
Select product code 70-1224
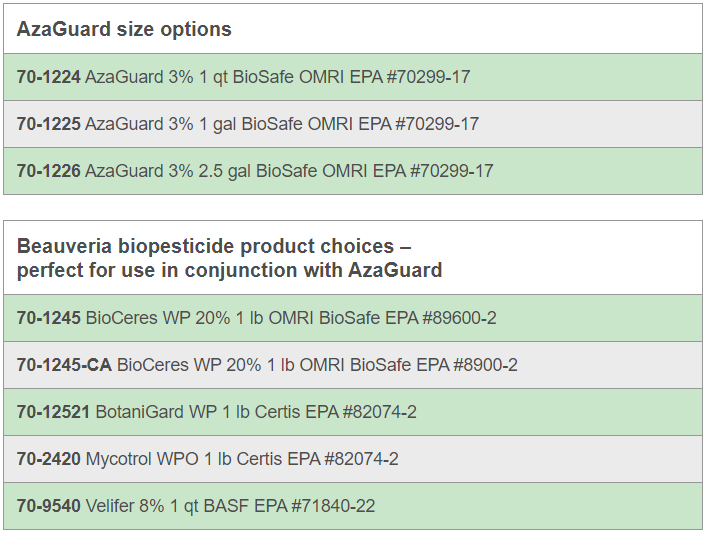tap(49, 77)
